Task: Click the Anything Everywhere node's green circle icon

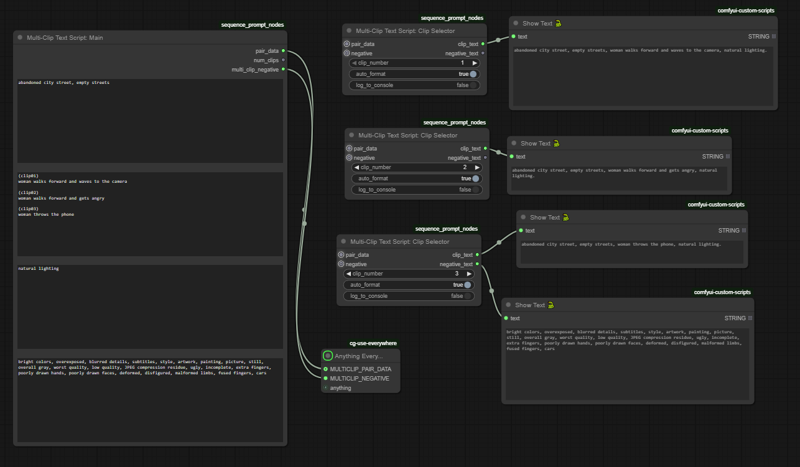Action: [x=328, y=355]
